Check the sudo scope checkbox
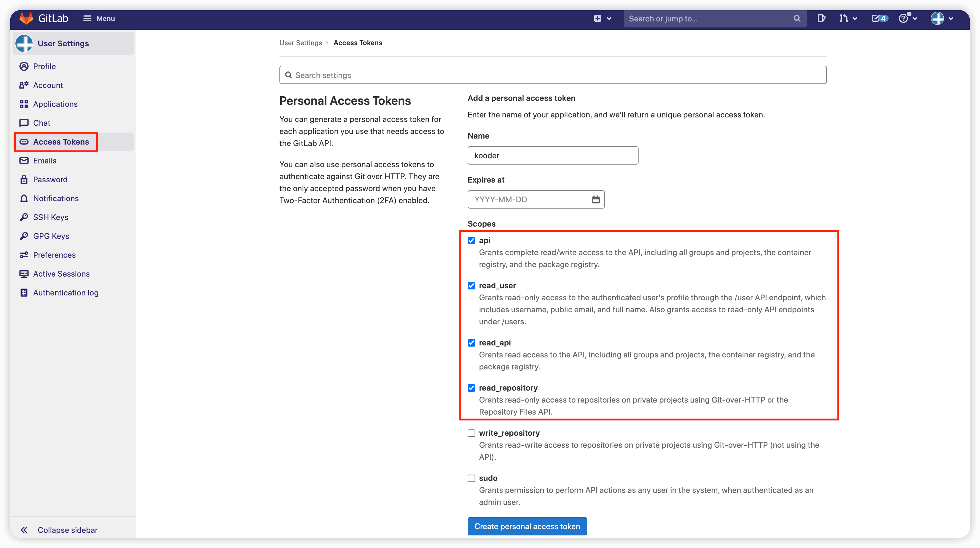Screen dimensions: 980x548 (471, 478)
